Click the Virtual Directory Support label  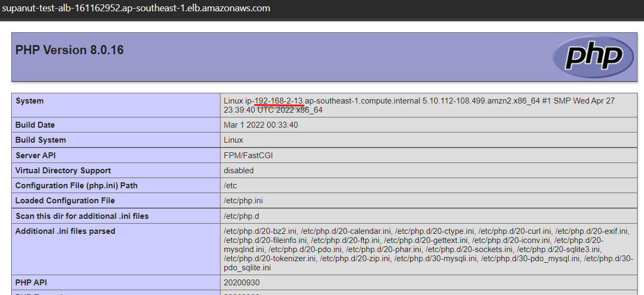tap(63, 171)
